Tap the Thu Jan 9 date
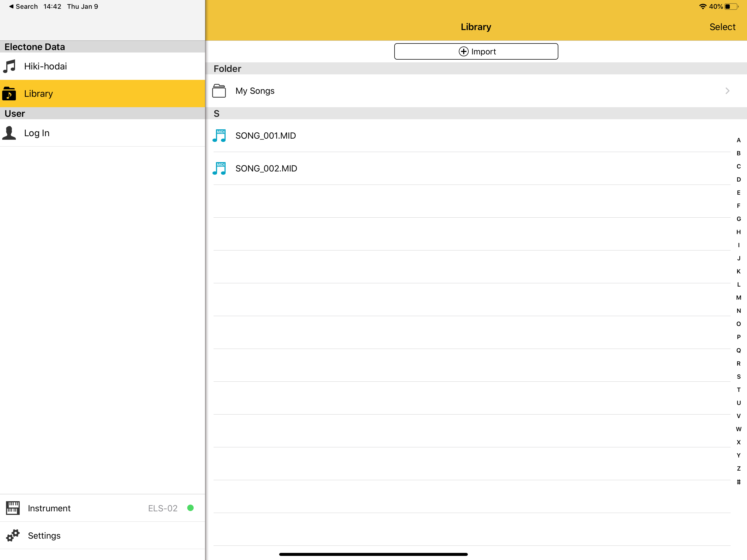The width and height of the screenshot is (747, 560). pos(82,6)
